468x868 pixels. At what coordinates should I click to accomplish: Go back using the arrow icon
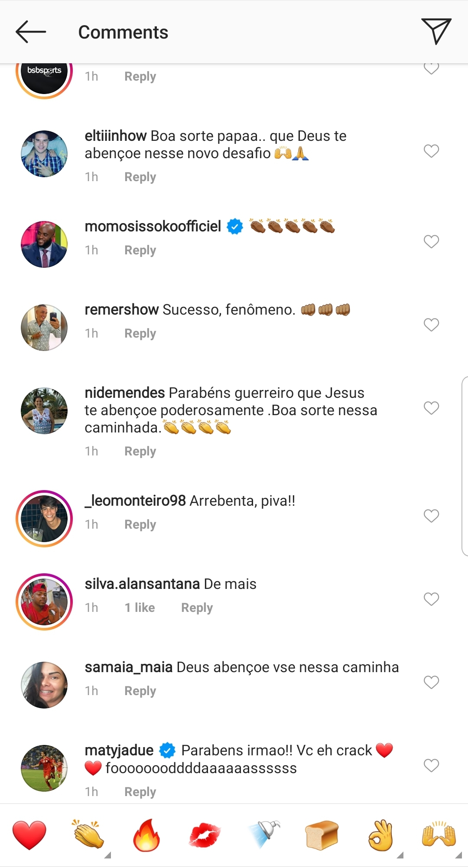click(30, 32)
